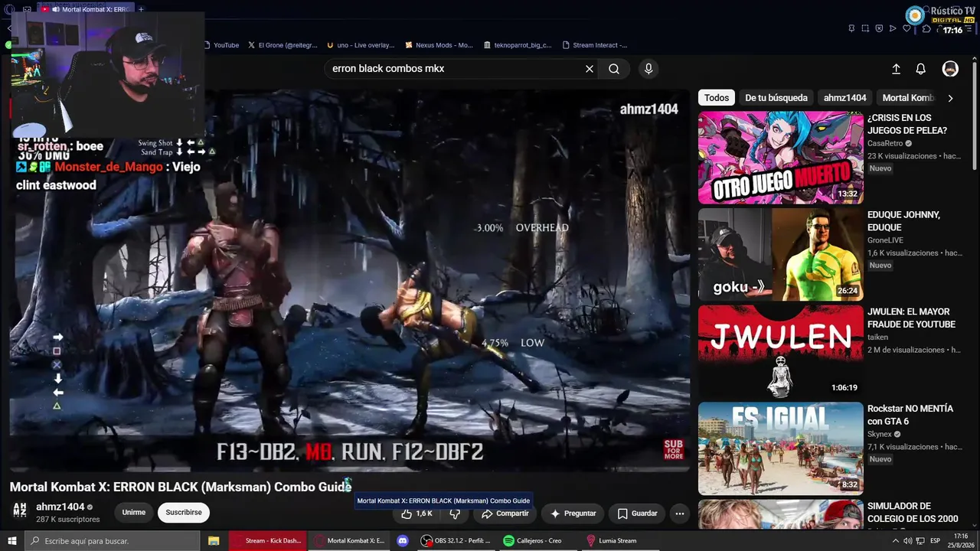Click the taiken channel name
Screen dimensions: 980x551
click(877, 337)
